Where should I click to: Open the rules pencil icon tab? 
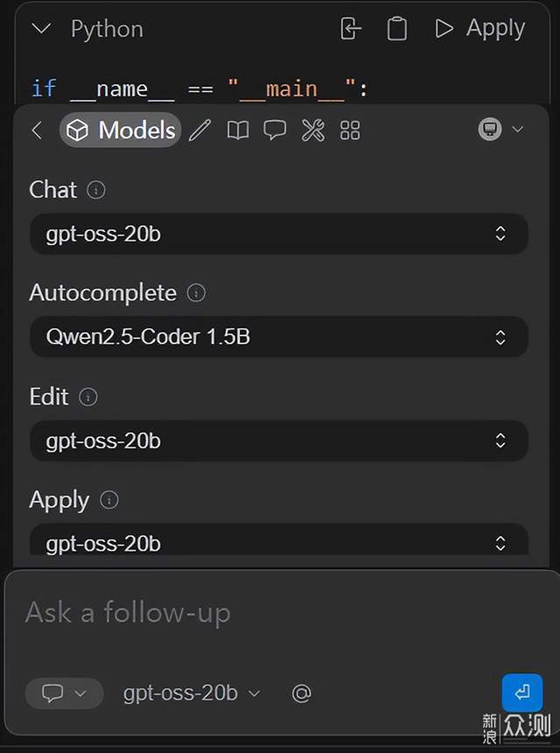point(200,130)
